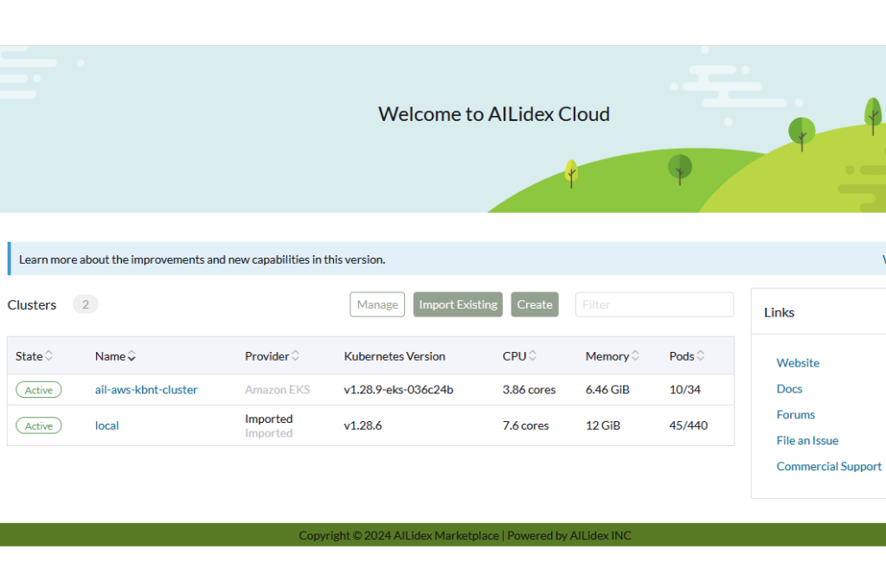Open the Website link
The image size is (886, 588).
click(798, 363)
